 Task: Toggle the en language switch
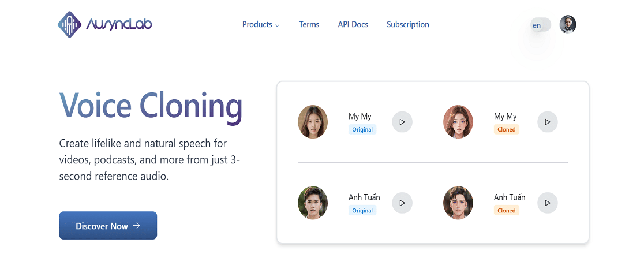point(541,25)
